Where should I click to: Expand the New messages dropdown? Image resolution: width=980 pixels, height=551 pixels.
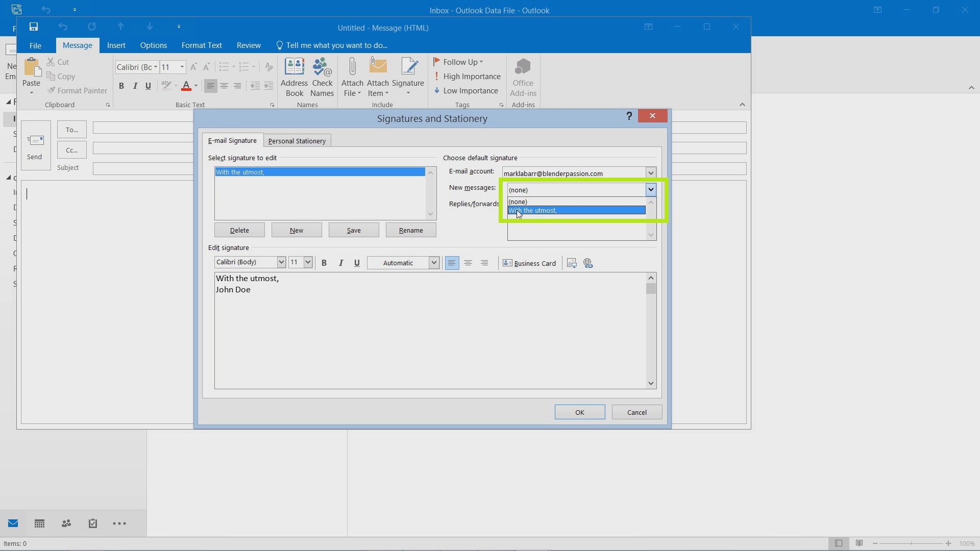(650, 189)
